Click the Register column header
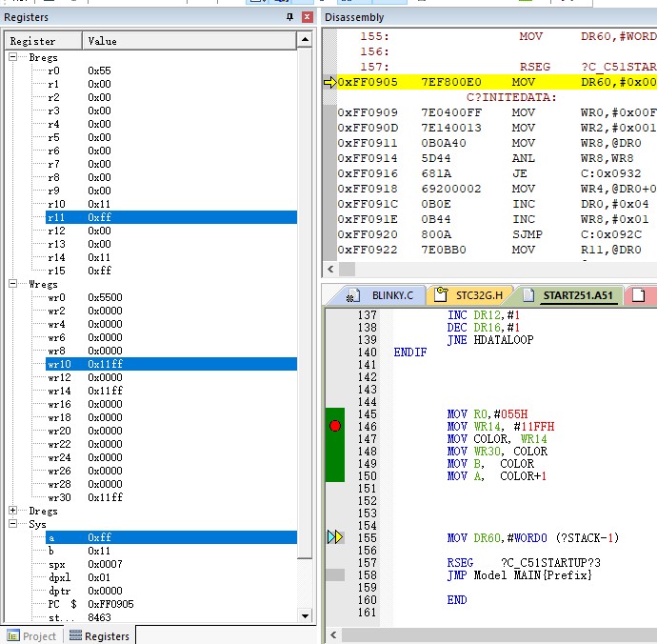 click(44, 41)
